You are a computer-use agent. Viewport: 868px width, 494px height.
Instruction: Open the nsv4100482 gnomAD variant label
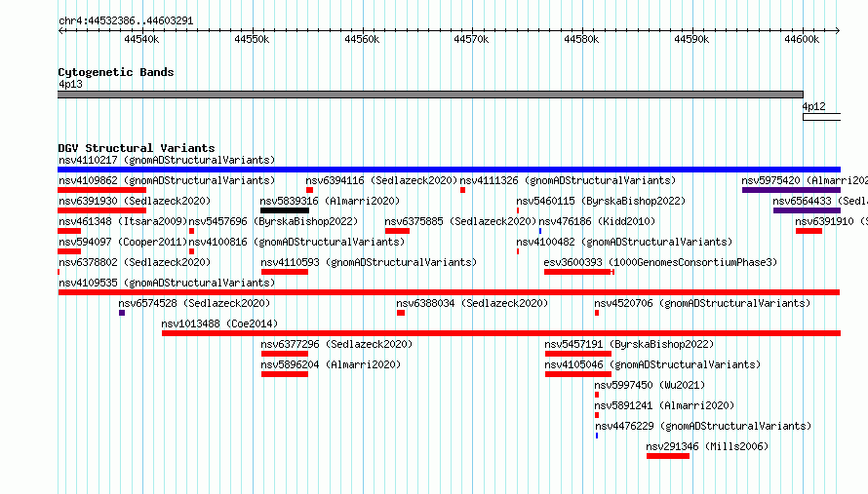[624, 242]
